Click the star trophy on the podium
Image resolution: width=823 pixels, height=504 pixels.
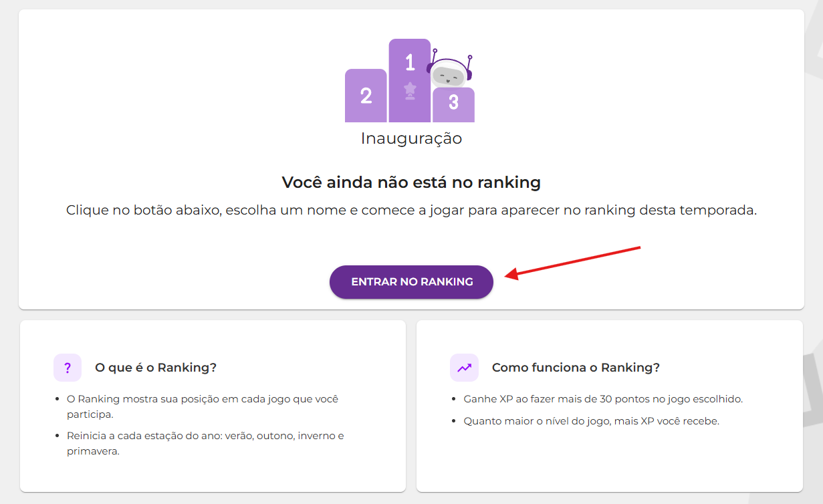[x=410, y=90]
